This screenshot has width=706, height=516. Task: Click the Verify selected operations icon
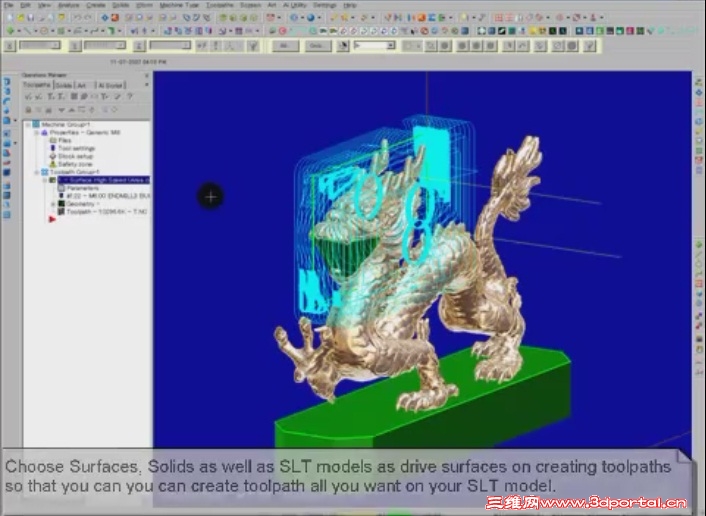(84, 97)
